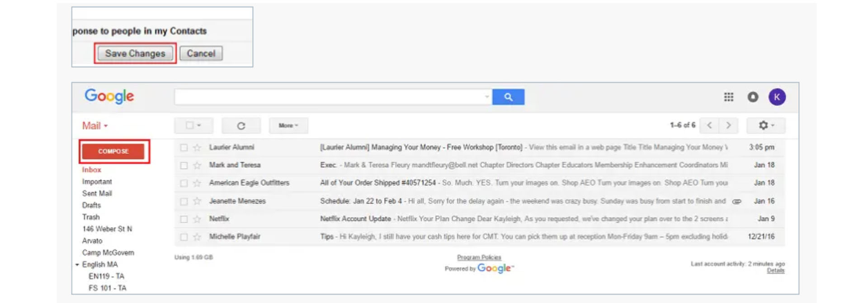Viewport: 868px width, 303px height.
Task: Check the Michelle Playfair email checkbox
Action: coord(184,237)
